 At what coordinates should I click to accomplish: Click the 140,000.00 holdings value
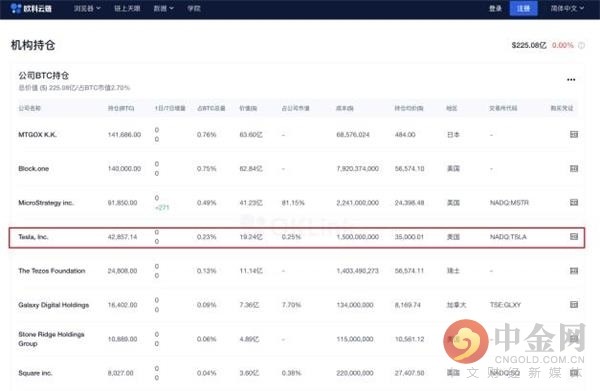click(124, 169)
